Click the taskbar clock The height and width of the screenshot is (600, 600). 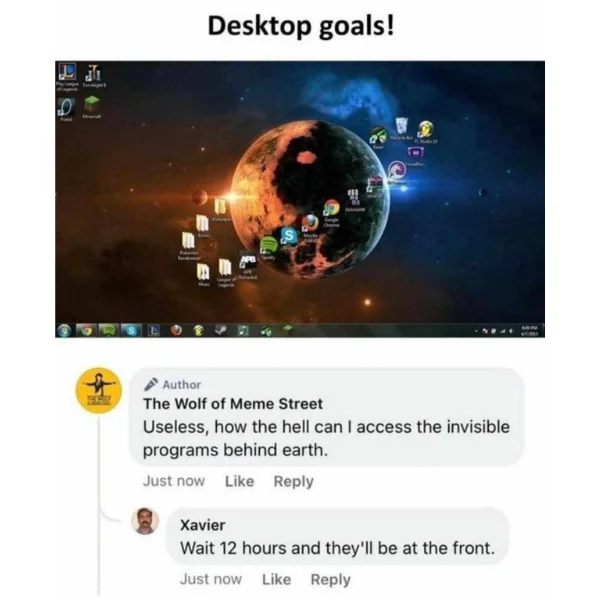pyautogui.click(x=530, y=331)
